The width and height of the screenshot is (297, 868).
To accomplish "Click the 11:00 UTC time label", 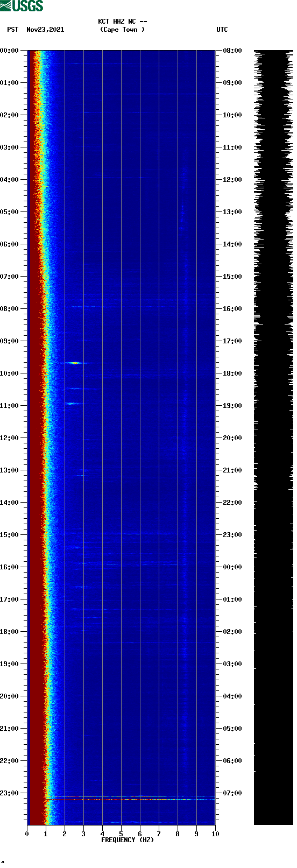I will pos(232,147).
